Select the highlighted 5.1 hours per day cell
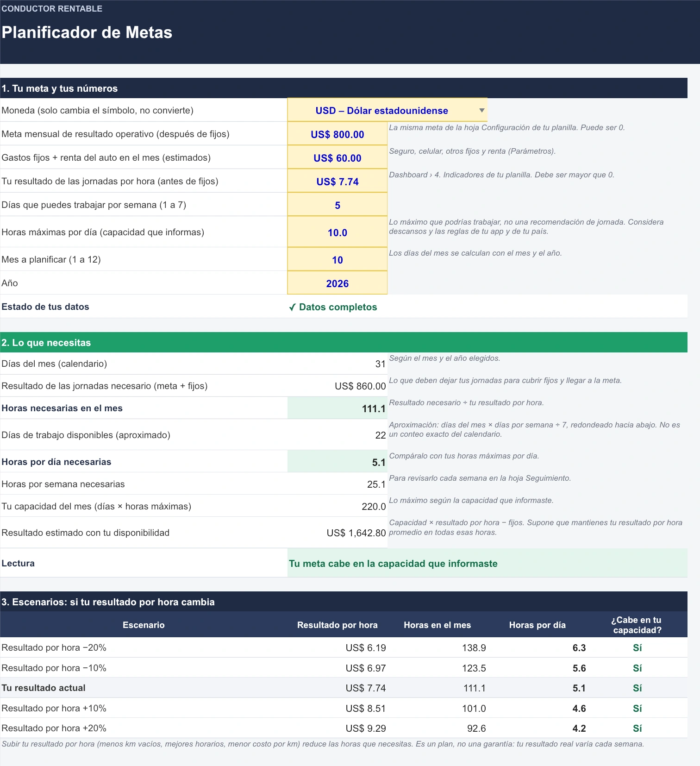This screenshot has width=700, height=766. [x=337, y=461]
